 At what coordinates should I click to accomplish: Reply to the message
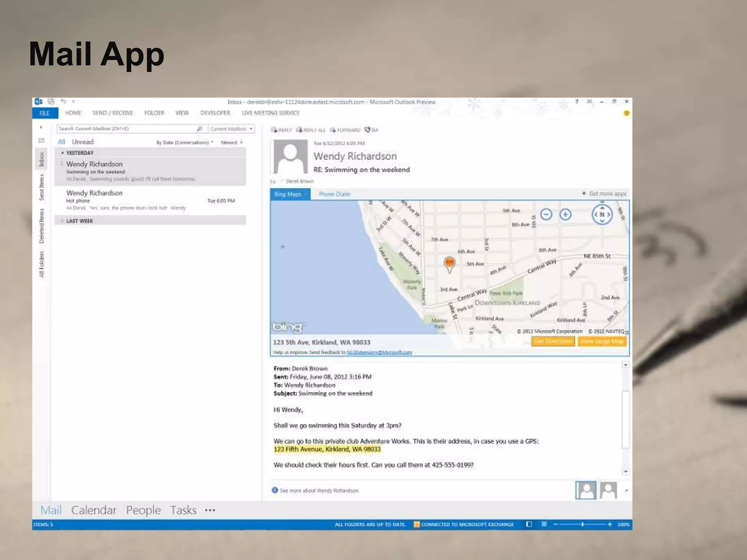pos(281,130)
